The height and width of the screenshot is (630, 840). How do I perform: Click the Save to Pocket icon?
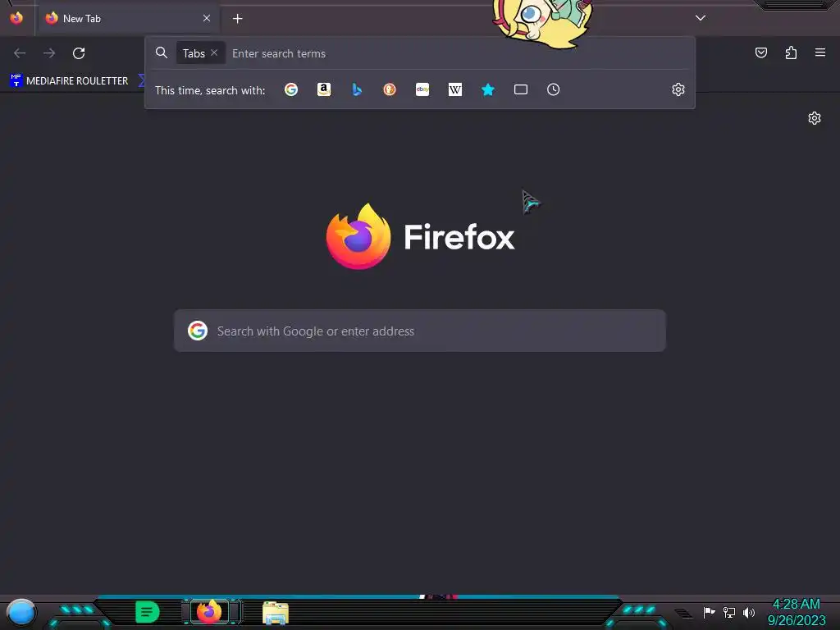tap(761, 52)
